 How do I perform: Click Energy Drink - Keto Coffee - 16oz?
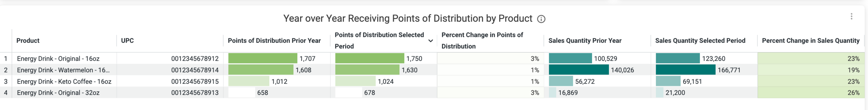point(64,81)
